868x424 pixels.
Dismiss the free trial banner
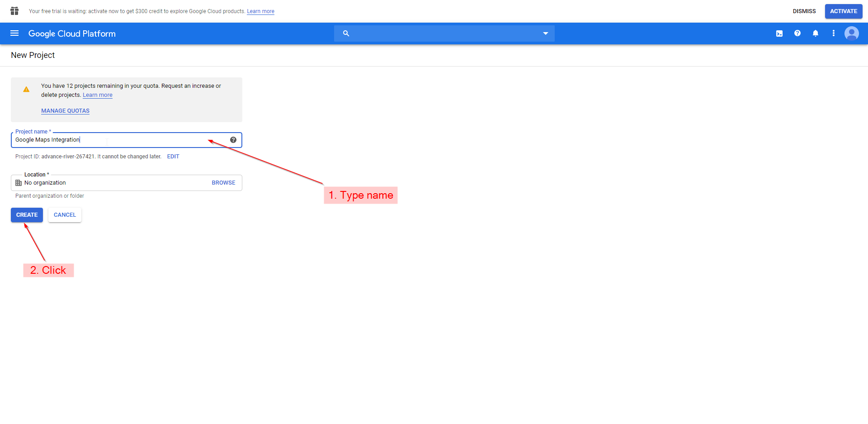[x=804, y=11]
